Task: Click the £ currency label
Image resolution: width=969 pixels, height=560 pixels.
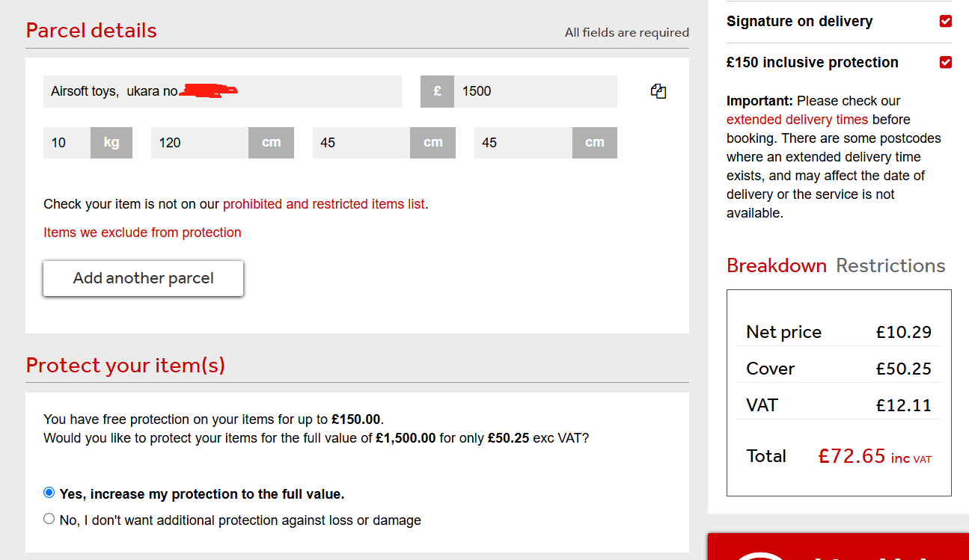Action: (437, 91)
